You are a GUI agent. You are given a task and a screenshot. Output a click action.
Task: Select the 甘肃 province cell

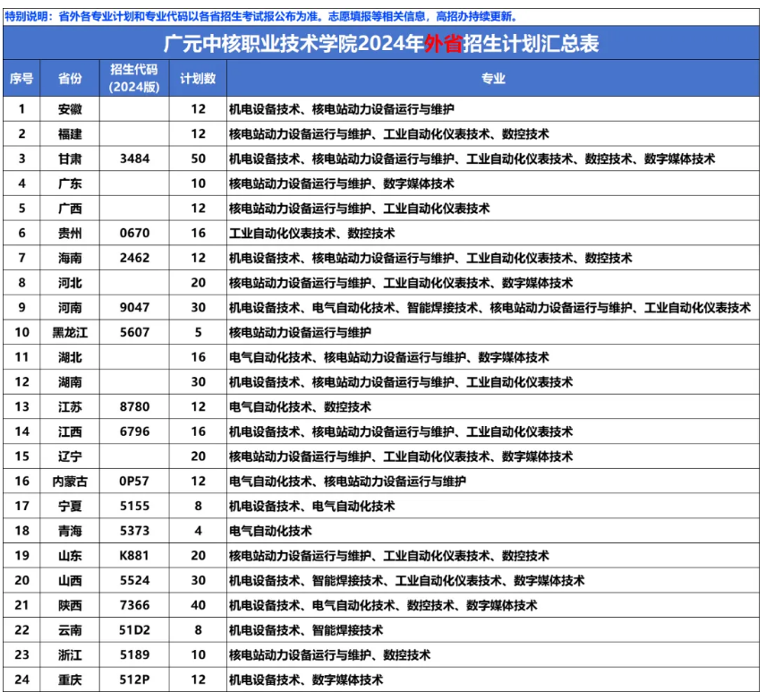pos(70,158)
